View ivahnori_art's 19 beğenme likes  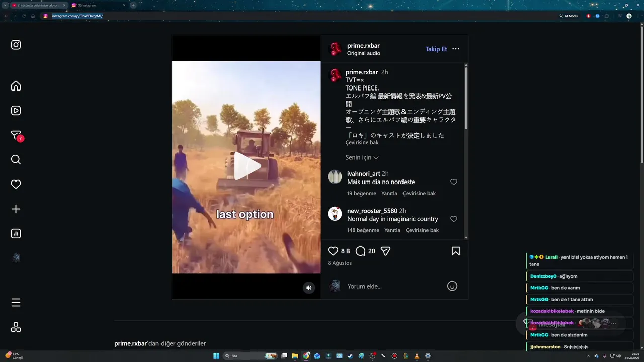(362, 194)
